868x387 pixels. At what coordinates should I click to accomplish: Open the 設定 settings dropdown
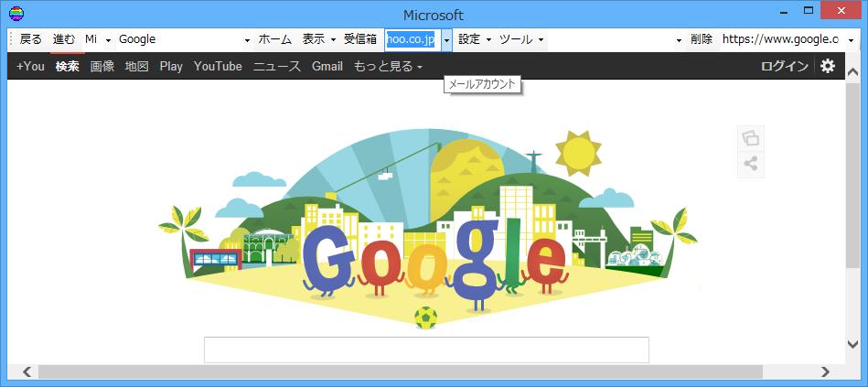click(x=475, y=39)
